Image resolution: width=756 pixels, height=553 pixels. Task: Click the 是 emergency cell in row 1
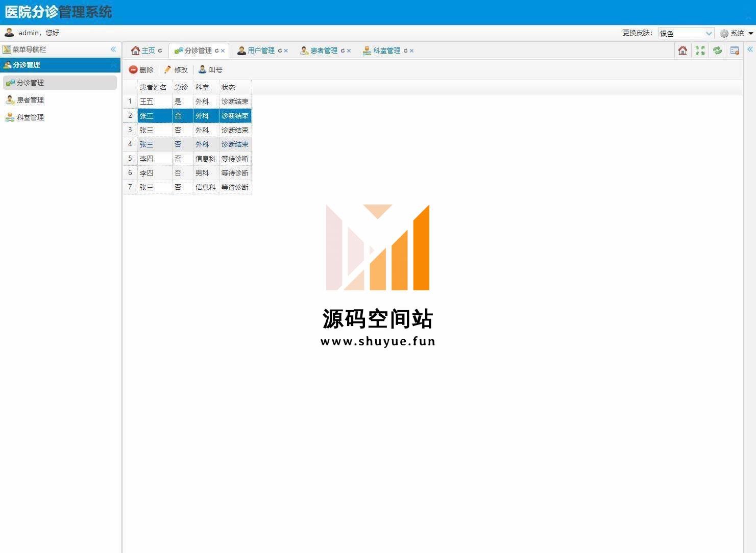[183, 102]
